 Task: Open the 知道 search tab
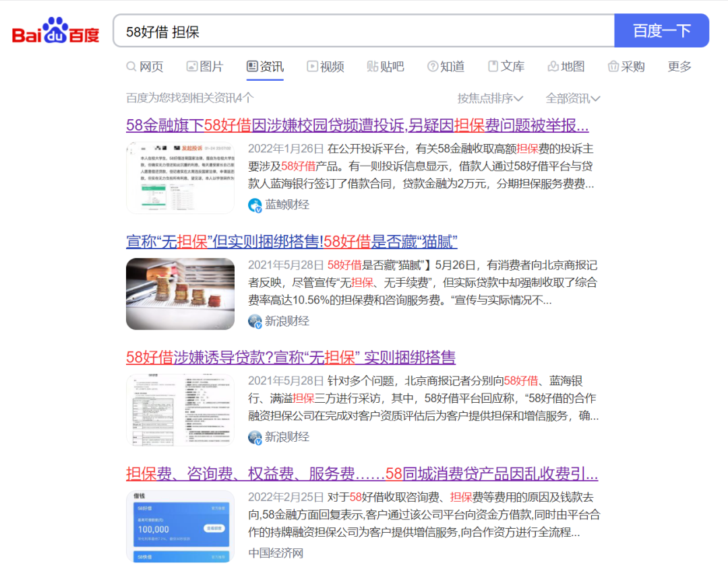point(446,67)
